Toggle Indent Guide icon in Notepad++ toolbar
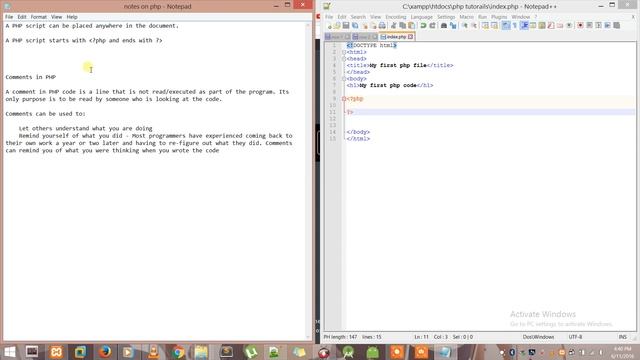The height and width of the screenshot is (360, 640). click(x=524, y=26)
